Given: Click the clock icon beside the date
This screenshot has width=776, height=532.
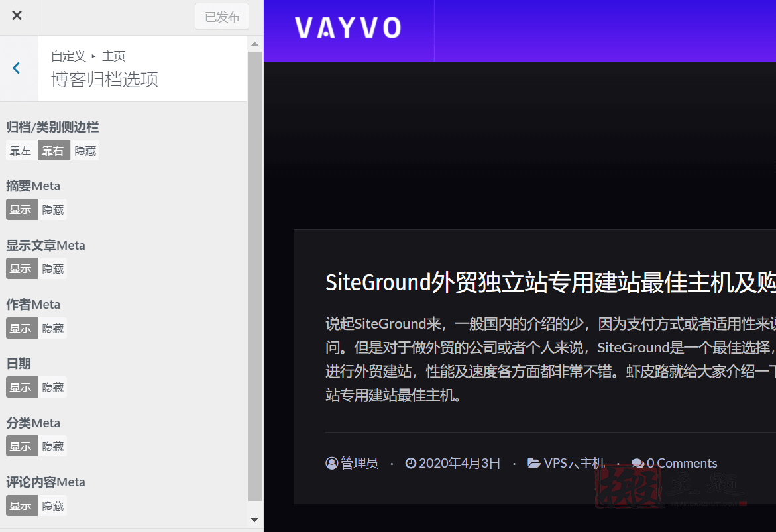Looking at the screenshot, I should [411, 463].
